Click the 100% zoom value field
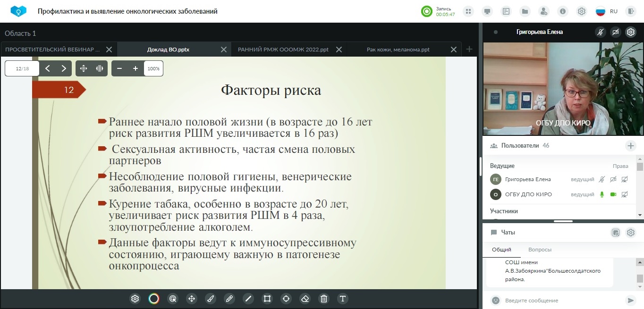644x309 pixels. tap(153, 68)
